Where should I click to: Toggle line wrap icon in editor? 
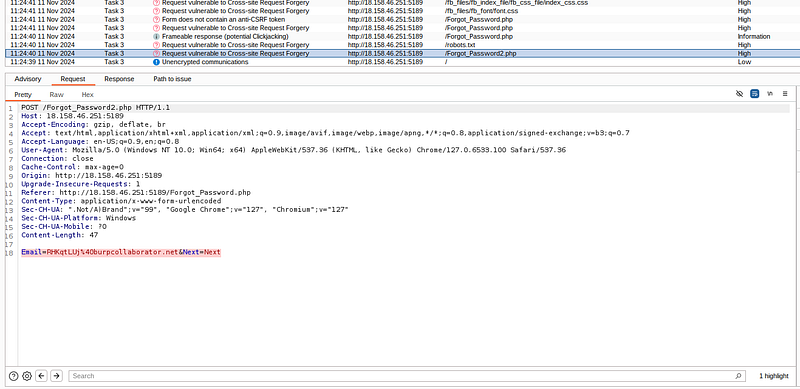pos(755,94)
